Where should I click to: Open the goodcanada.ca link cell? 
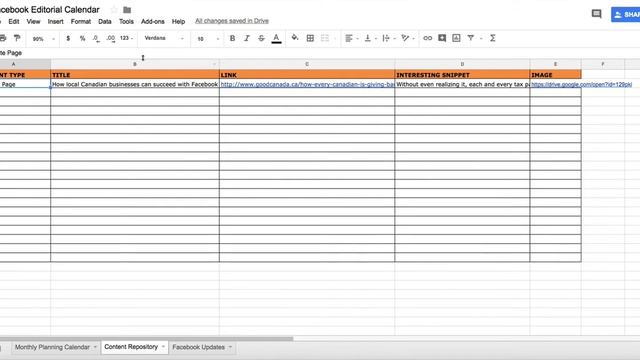tap(307, 84)
